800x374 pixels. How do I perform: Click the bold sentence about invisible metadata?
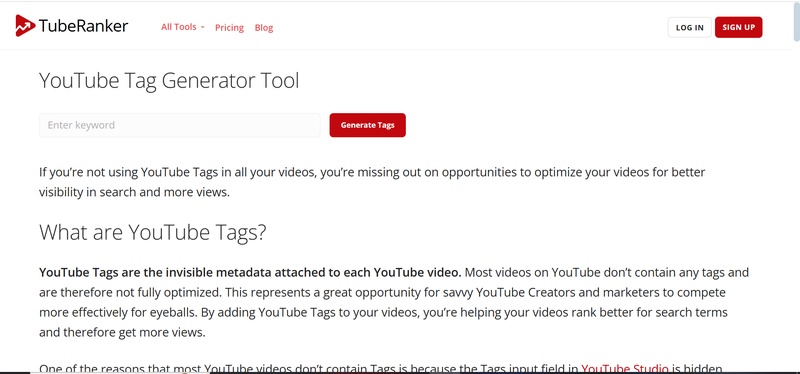(250, 272)
